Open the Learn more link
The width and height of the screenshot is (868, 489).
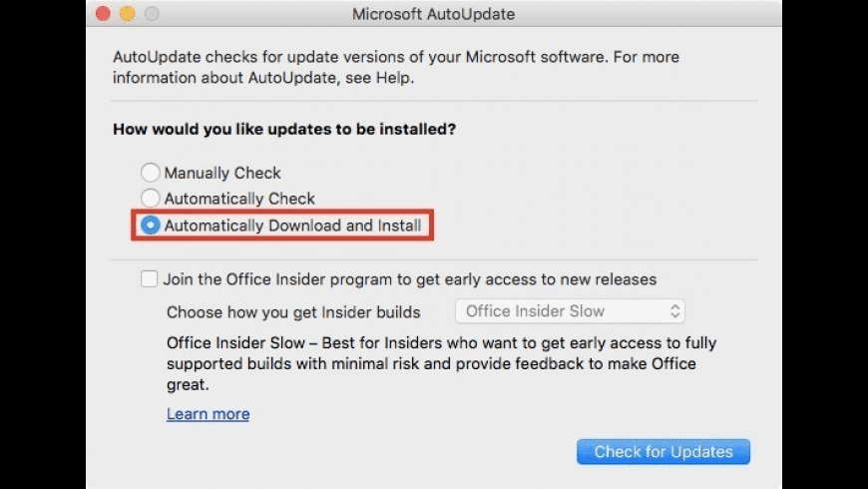[x=208, y=414]
